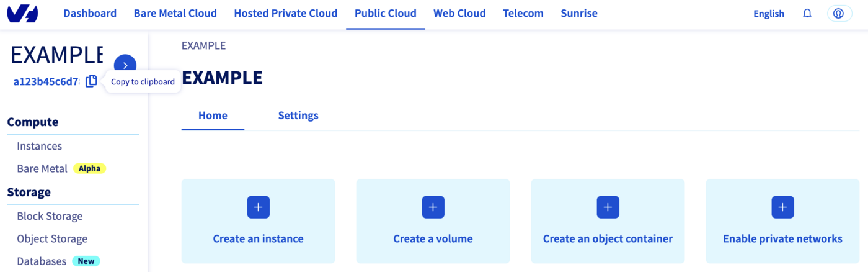Open Block Storage in sidebar
Screen dimensions: 868x272
pyautogui.click(x=50, y=216)
